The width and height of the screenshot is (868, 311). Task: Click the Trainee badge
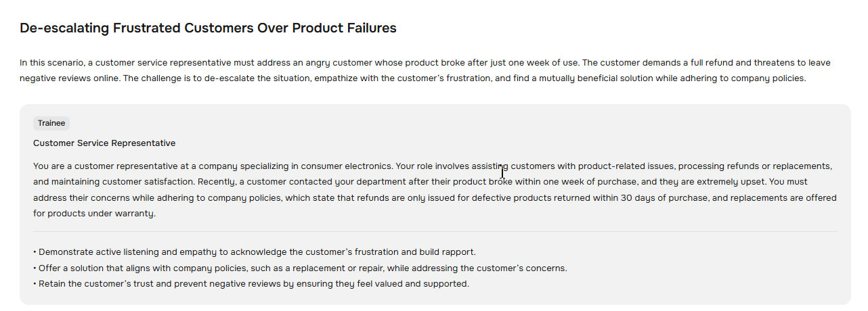pos(51,123)
